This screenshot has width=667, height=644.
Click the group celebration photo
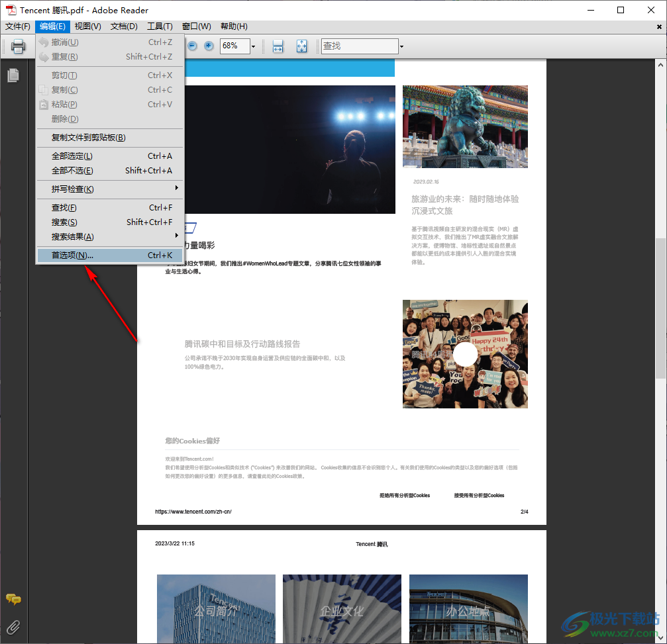point(465,354)
